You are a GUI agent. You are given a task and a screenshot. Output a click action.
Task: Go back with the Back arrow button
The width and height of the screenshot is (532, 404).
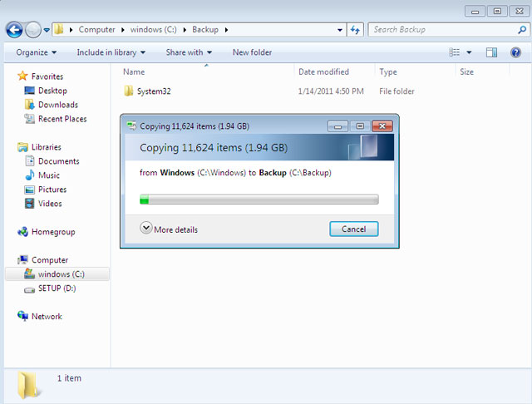tap(14, 30)
